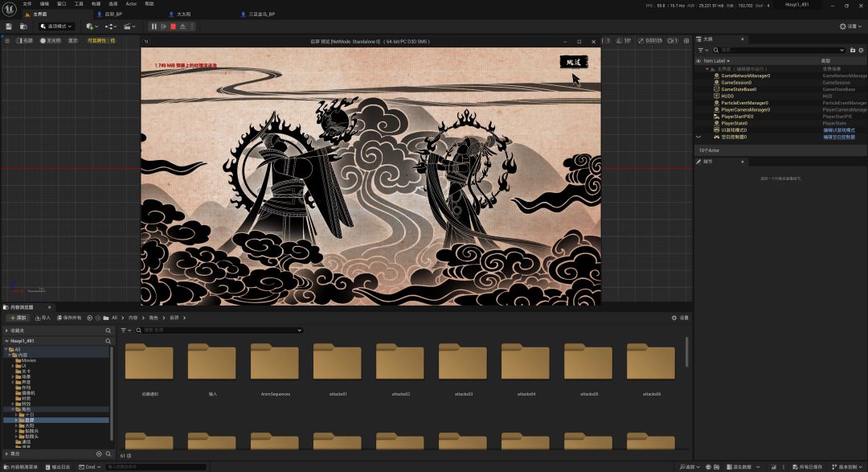Image resolution: width=868 pixels, height=472 pixels.
Task: Click the Add (添加) button
Action: click(x=18, y=318)
